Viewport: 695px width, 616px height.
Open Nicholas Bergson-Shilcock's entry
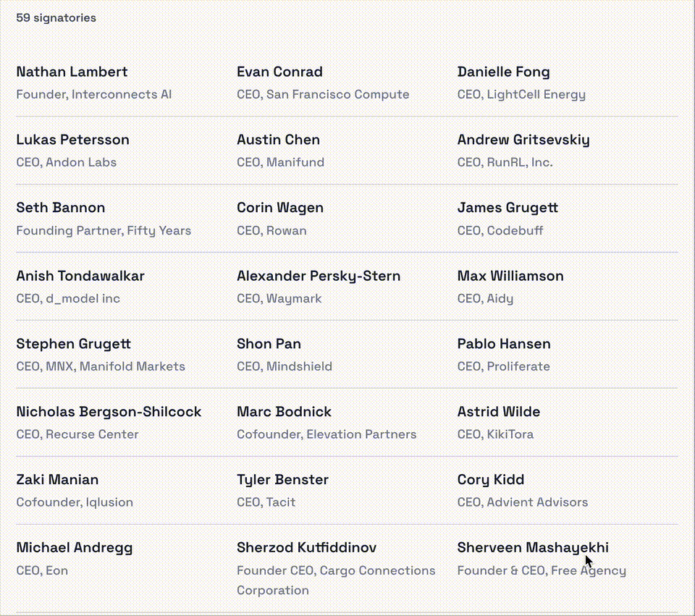tap(109, 412)
